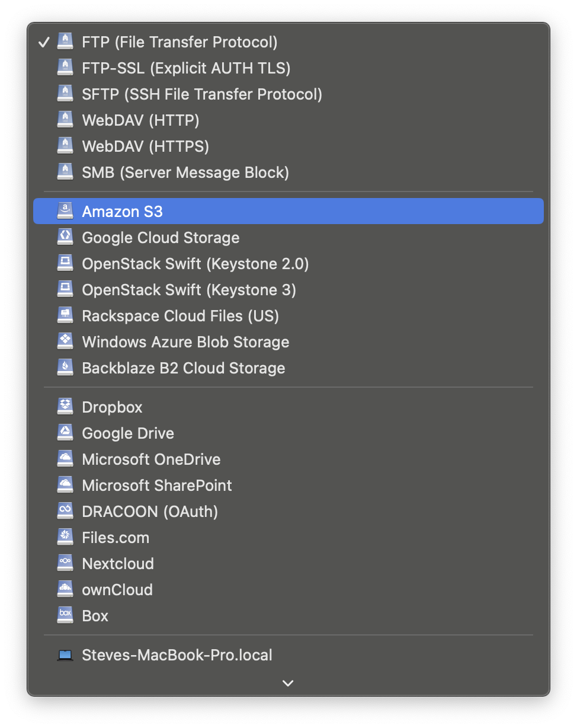
Task: Click the Microsoft OneDrive cloud icon
Action: (x=65, y=459)
